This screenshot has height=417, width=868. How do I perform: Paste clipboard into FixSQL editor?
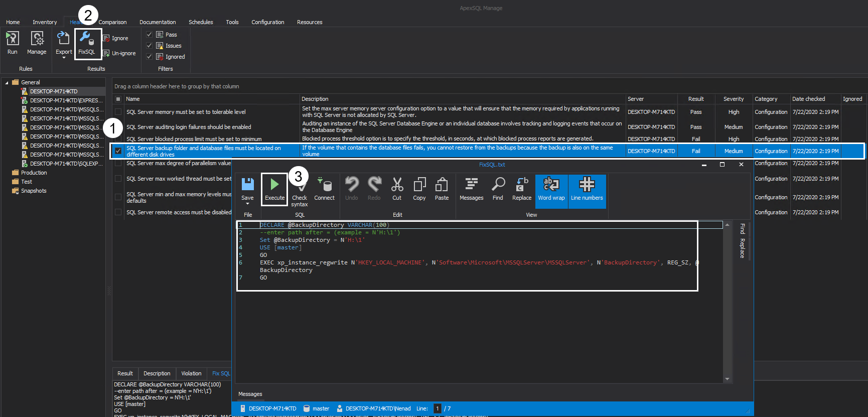tap(442, 189)
